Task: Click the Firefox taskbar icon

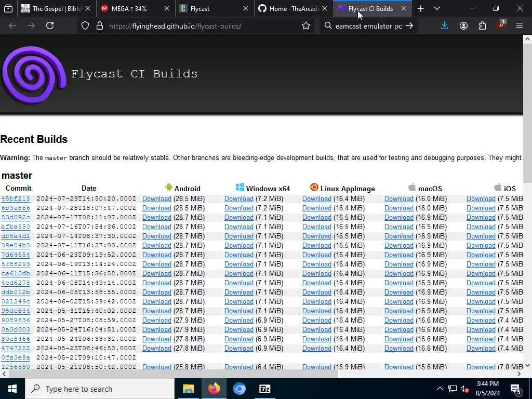Action: [x=214, y=389]
